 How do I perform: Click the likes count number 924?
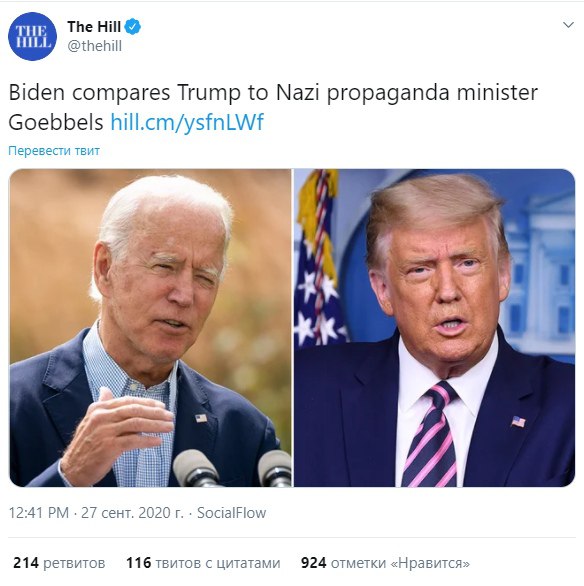[313, 563]
